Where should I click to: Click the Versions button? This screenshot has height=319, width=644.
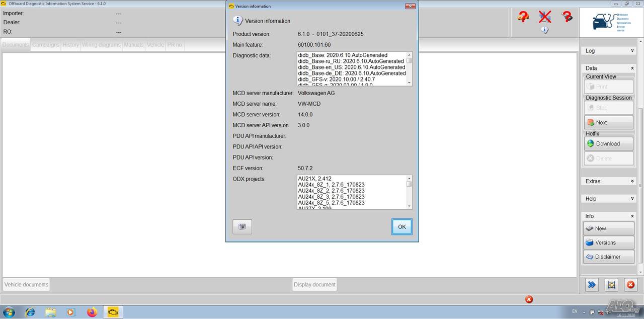tap(609, 243)
